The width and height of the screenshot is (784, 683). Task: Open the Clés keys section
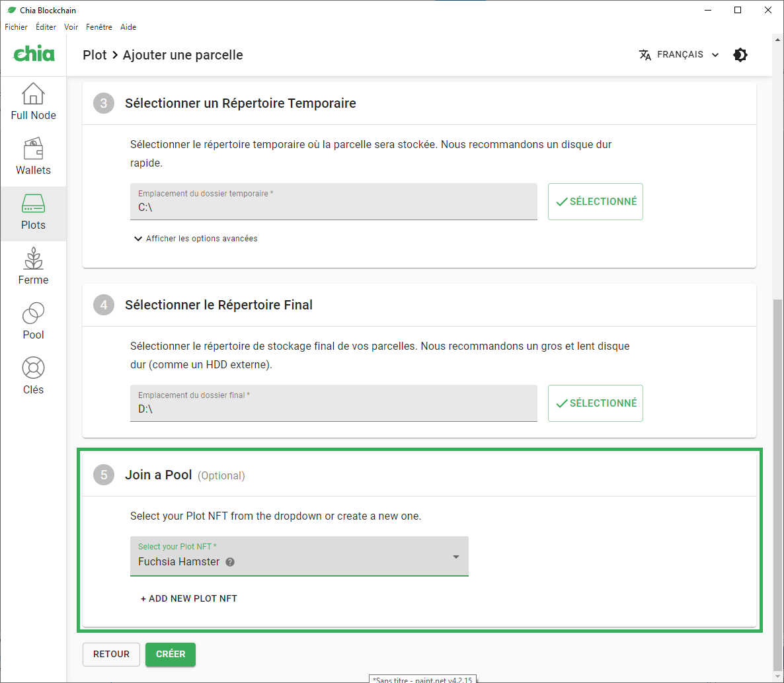pos(33,377)
